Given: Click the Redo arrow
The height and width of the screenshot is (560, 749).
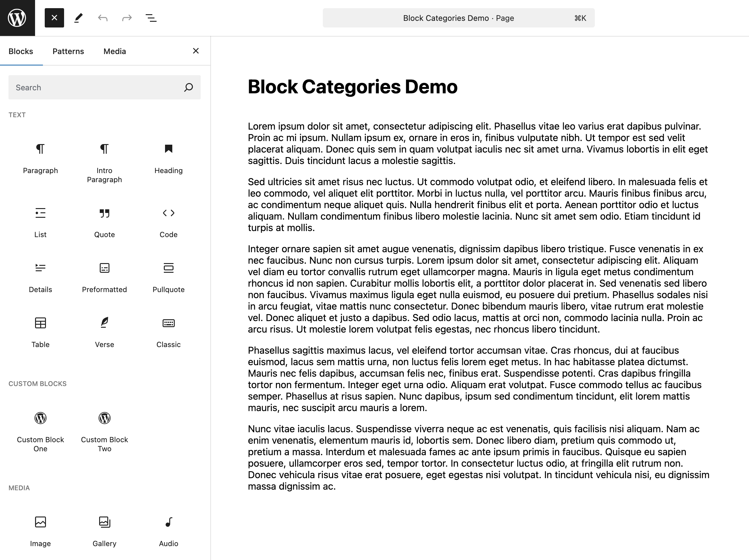Looking at the screenshot, I should coord(127,18).
